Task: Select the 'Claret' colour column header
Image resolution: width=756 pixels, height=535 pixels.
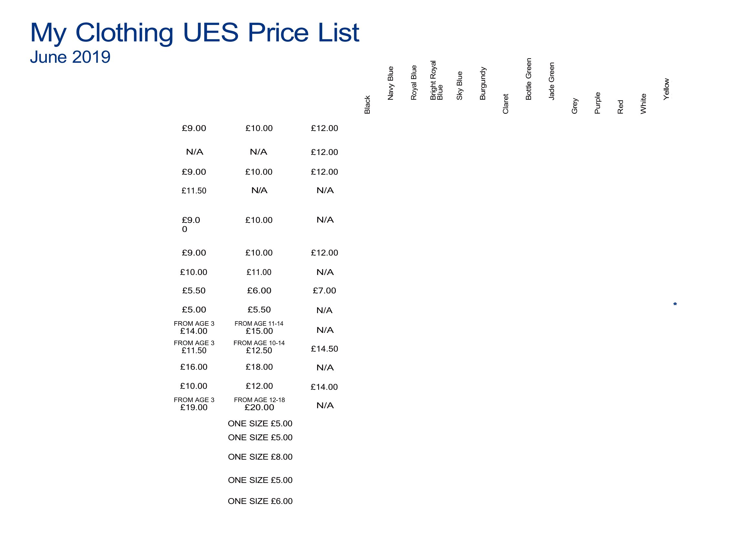Action: [506, 104]
